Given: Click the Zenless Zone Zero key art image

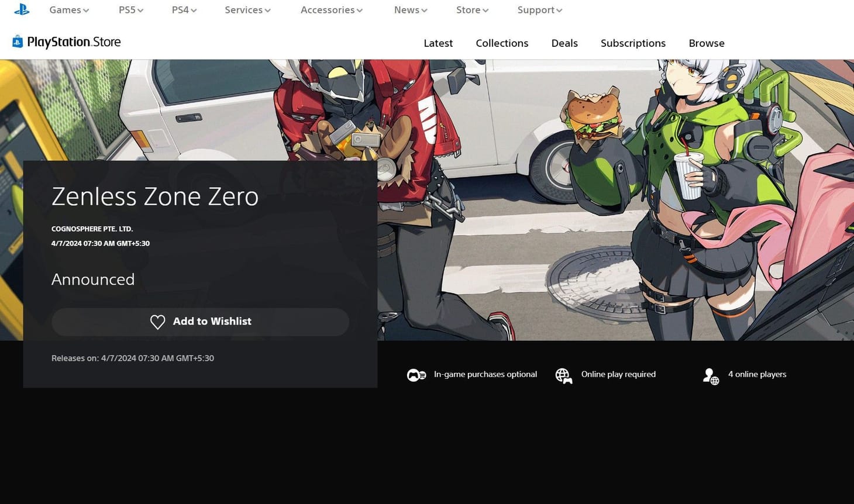Looking at the screenshot, I should pos(585,175).
